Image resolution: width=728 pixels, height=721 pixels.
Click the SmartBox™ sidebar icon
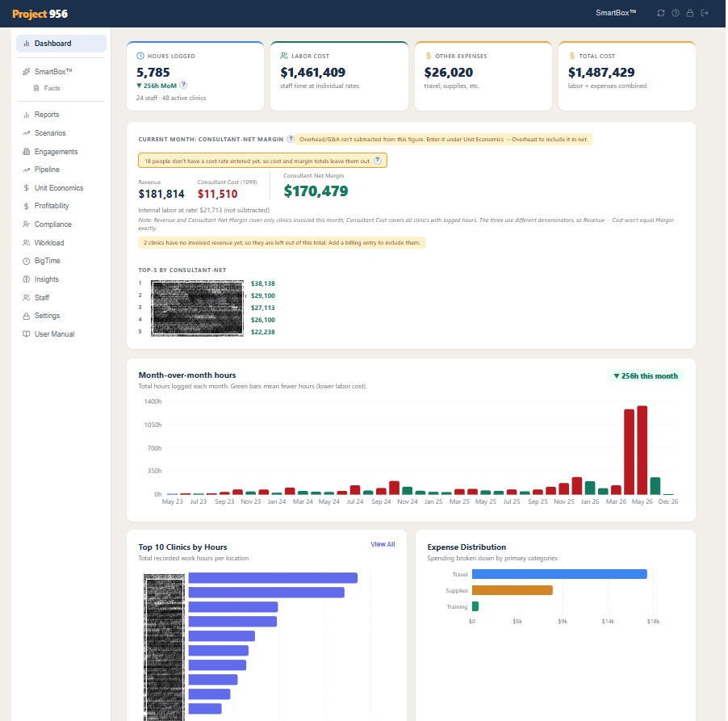click(x=27, y=72)
